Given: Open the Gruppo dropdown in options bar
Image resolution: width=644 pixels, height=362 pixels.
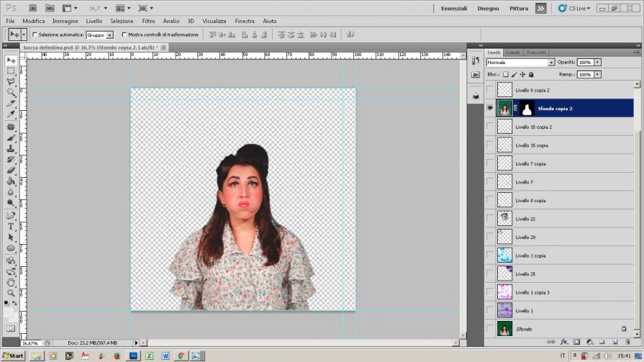Looking at the screenshot, I should click(x=109, y=35).
